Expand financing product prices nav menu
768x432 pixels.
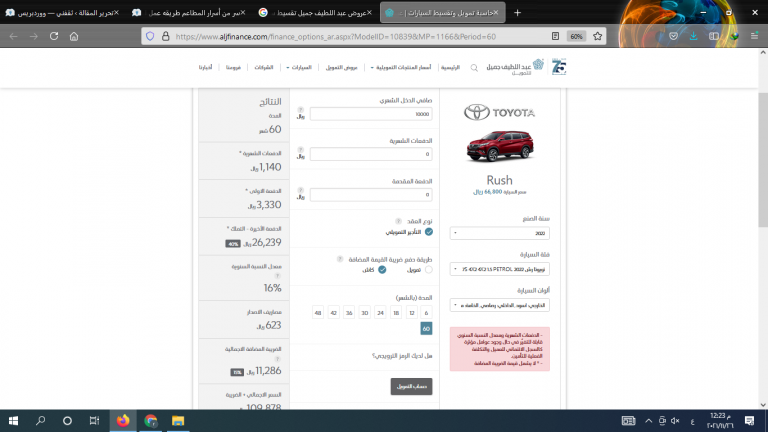(401, 68)
